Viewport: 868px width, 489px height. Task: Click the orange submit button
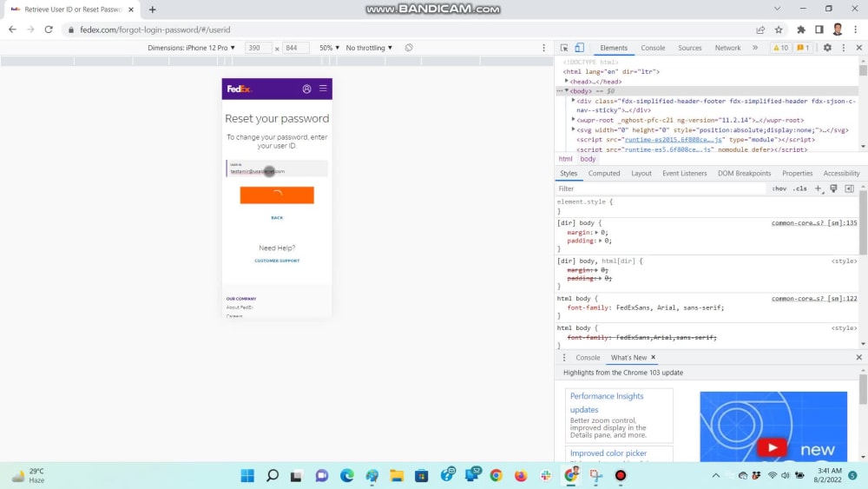(277, 195)
